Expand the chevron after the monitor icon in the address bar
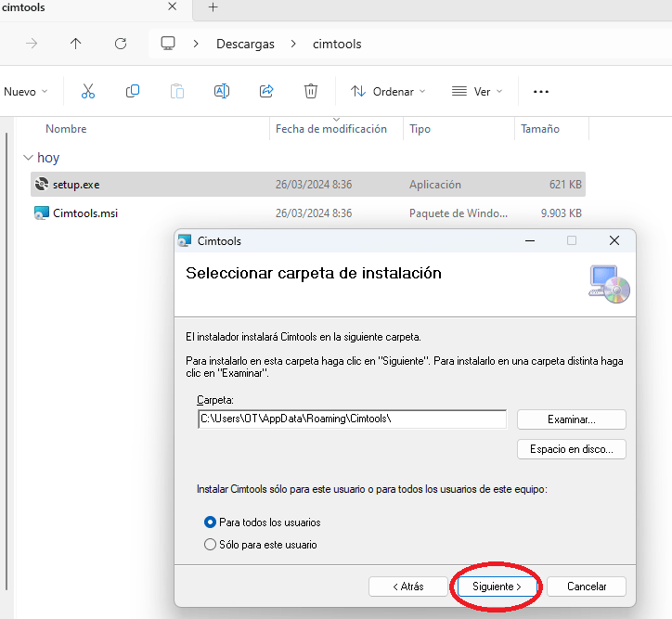672x619 pixels. coord(196,44)
